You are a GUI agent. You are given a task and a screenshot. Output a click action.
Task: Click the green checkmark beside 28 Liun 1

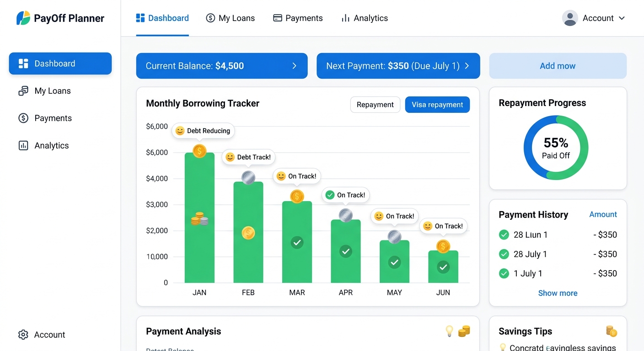[x=504, y=235]
